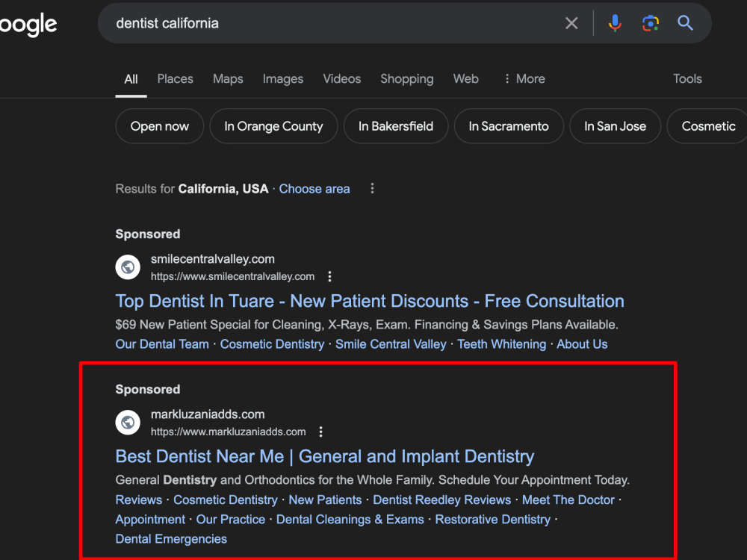The image size is (747, 560).
Task: Open Google Lens image search
Action: click(x=650, y=23)
